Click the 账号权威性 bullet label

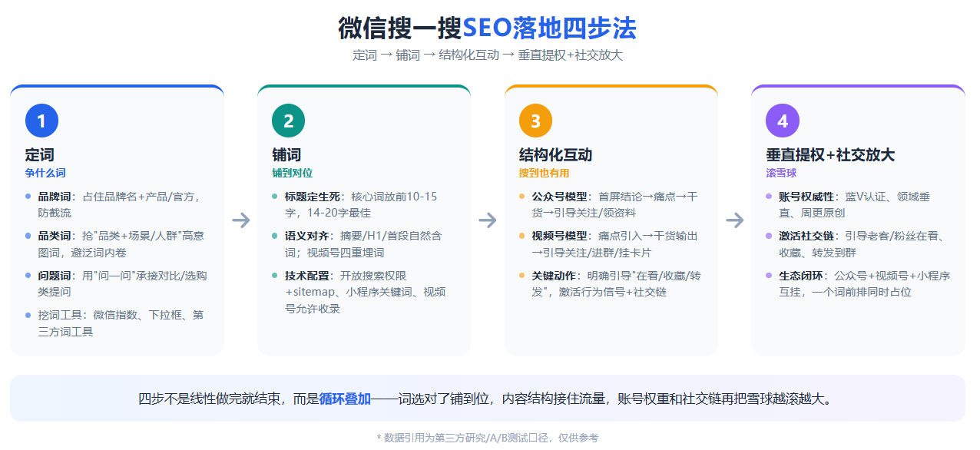(806, 197)
